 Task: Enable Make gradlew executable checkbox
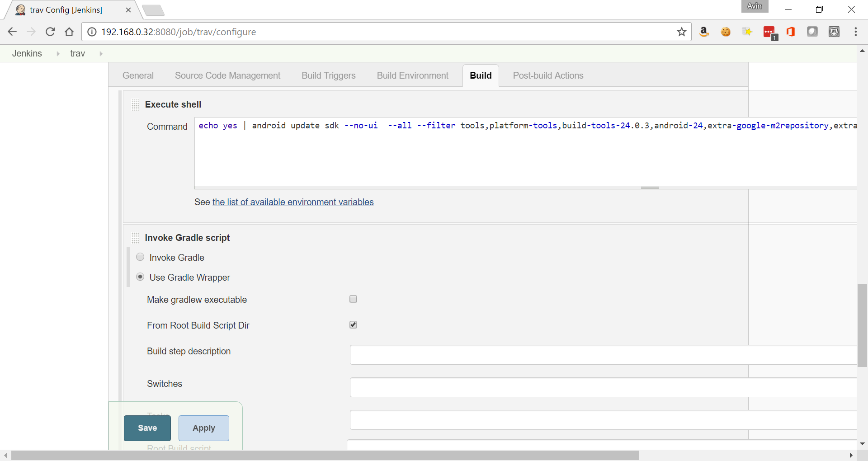tap(353, 299)
